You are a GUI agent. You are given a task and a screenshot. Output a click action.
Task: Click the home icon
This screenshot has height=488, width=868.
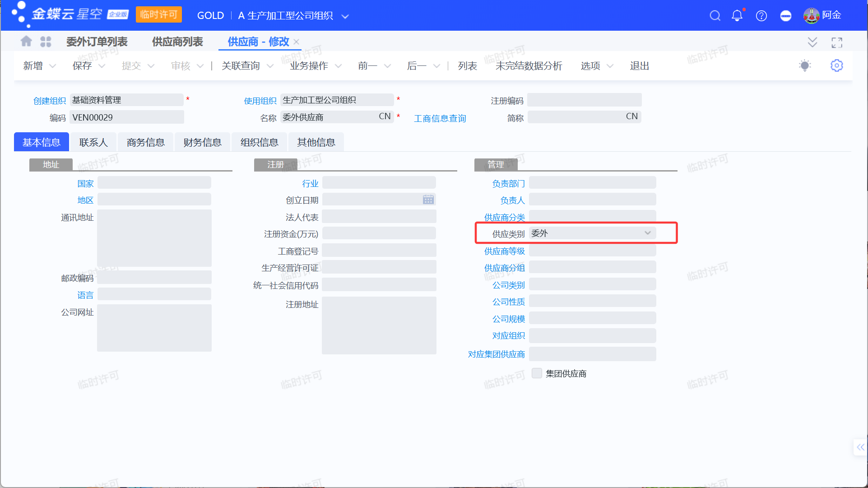point(26,42)
